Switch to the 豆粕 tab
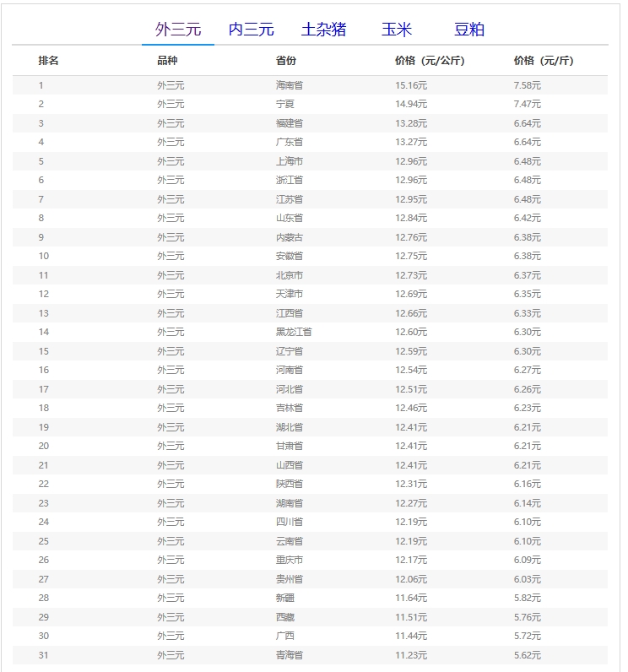This screenshot has height=672, width=628. [x=469, y=30]
